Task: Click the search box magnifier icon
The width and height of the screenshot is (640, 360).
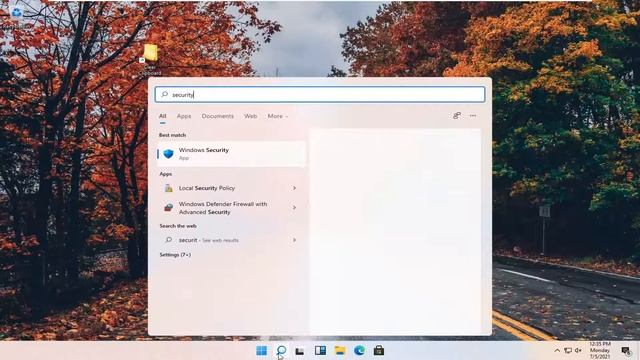Action: (164, 94)
